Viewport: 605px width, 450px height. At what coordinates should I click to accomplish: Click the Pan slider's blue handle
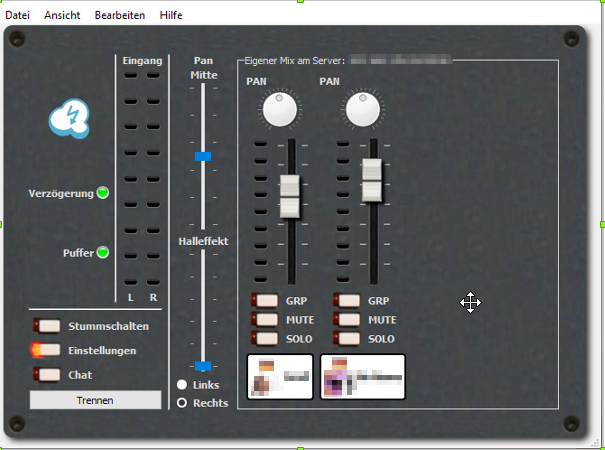click(203, 157)
